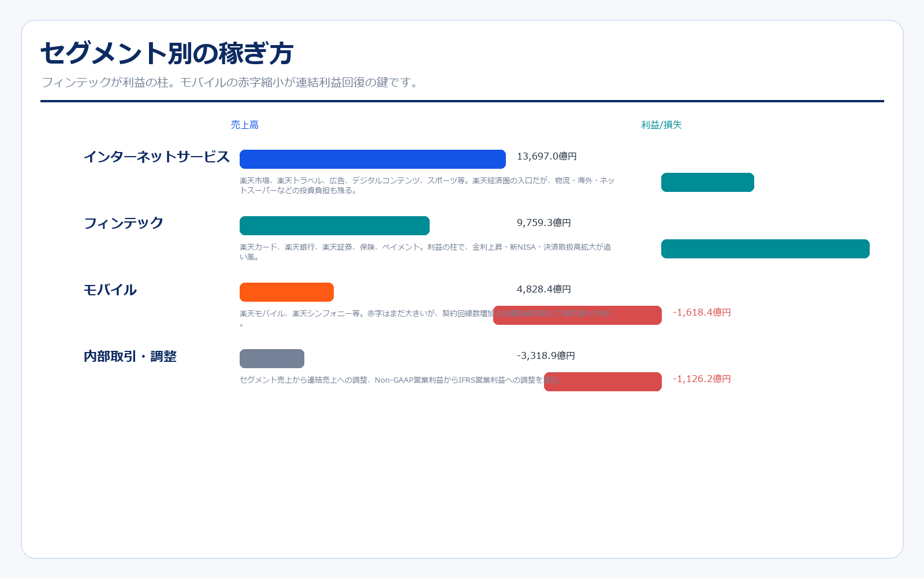Click the blue インターネットサービス revenue bar

(x=372, y=159)
